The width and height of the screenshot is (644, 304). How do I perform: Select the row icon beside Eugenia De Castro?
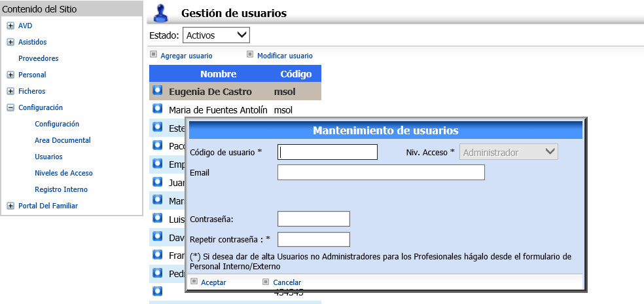coord(157,91)
